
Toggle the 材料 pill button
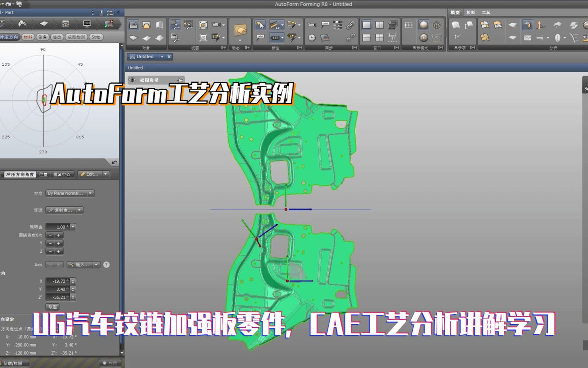point(28,37)
